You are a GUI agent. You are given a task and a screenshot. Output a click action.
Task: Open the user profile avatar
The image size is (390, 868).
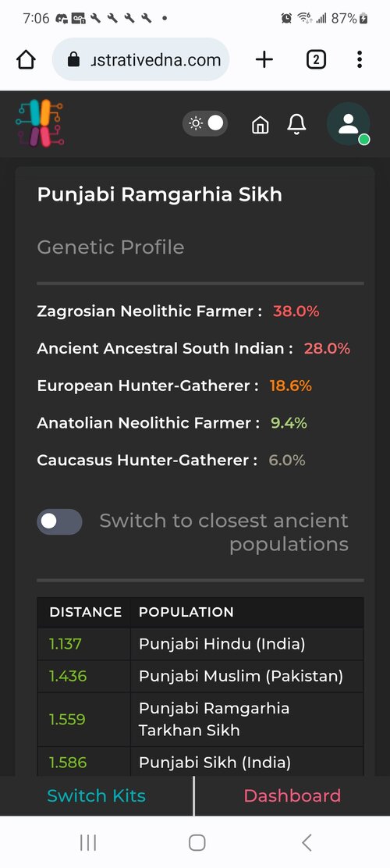pyautogui.click(x=349, y=124)
